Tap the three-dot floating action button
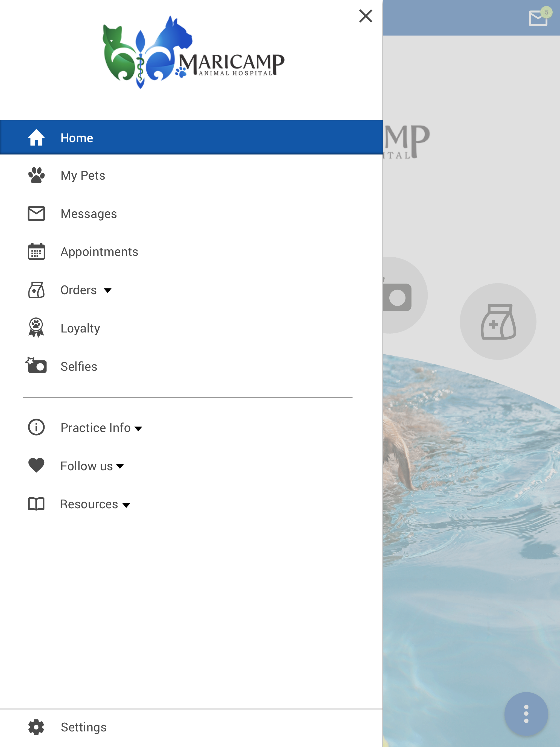 pos(526,714)
